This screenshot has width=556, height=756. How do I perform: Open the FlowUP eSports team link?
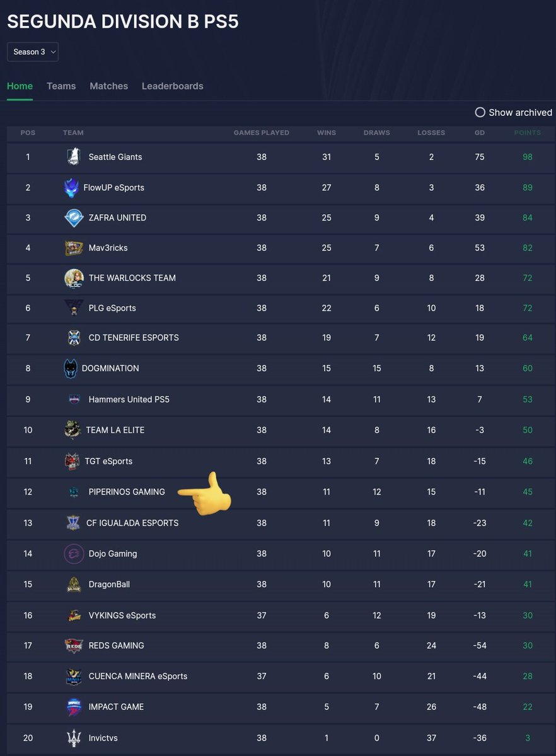113,187
